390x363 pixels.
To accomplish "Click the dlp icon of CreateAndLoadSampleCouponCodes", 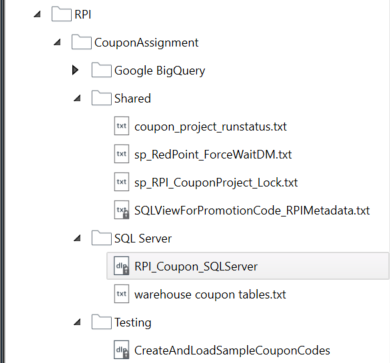I will click(121, 350).
